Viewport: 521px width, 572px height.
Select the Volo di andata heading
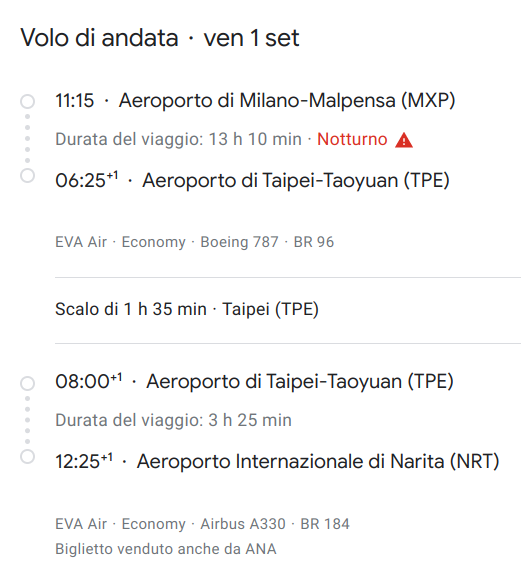pyautogui.click(x=99, y=38)
